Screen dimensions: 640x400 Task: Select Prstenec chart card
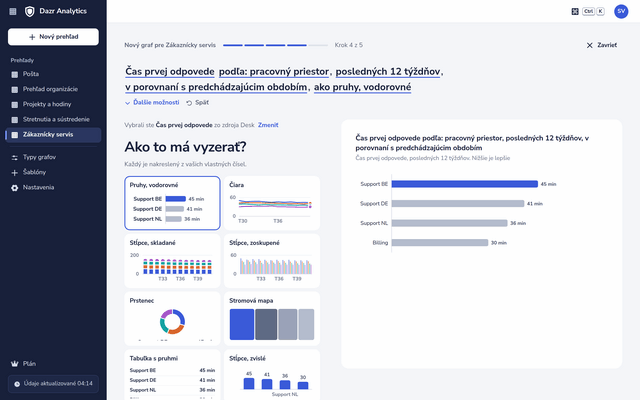[172, 319]
